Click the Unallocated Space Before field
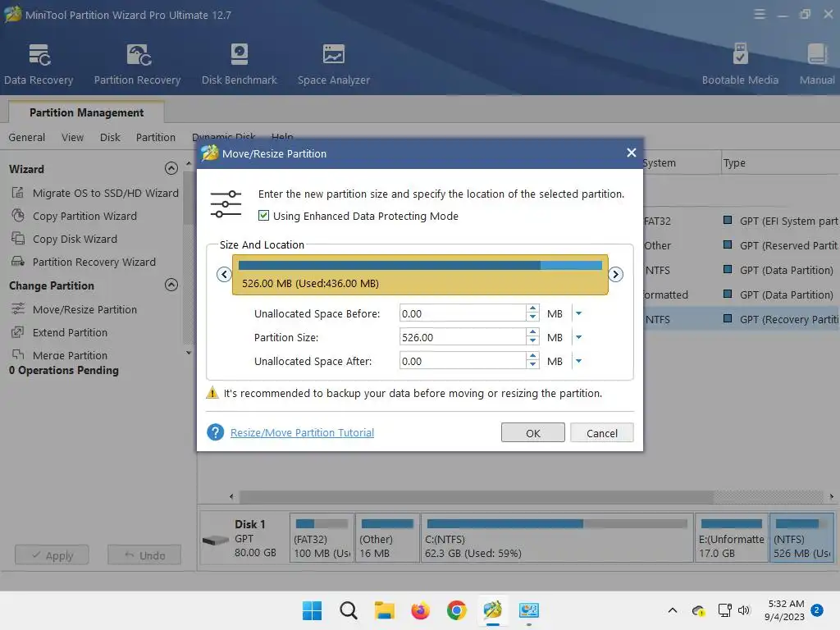 pyautogui.click(x=463, y=313)
